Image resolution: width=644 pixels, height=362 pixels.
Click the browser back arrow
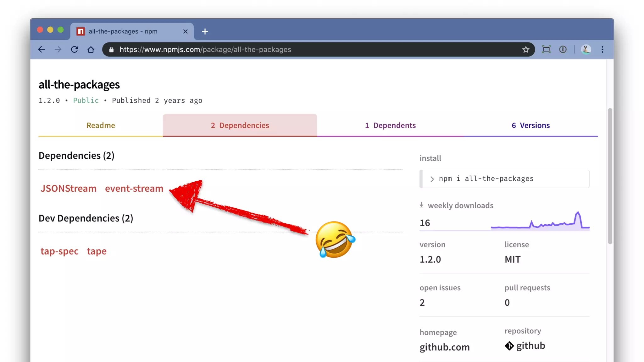[42, 49]
